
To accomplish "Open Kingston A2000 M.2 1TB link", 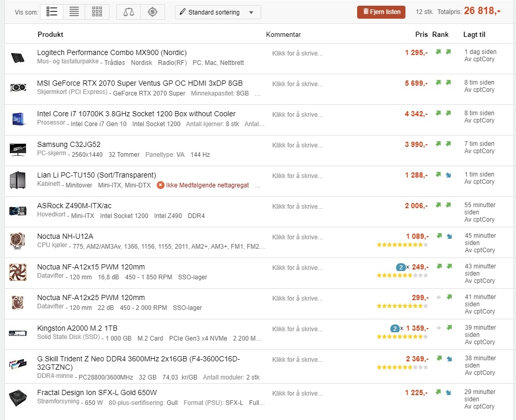I will (77, 328).
